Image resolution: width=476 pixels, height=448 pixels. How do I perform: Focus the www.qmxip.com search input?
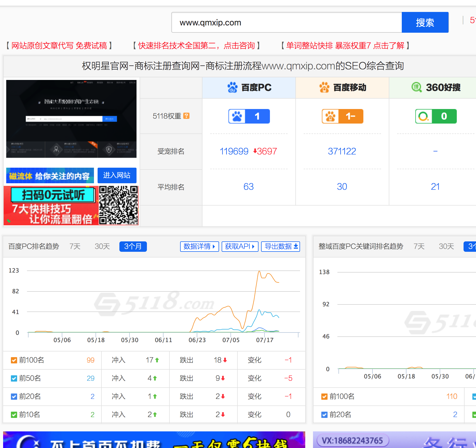tap(287, 23)
